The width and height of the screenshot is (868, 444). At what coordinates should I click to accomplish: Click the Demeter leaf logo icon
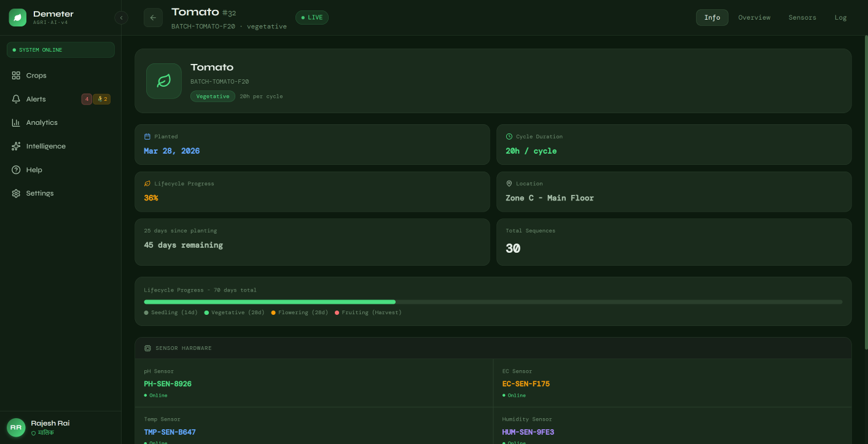pyautogui.click(x=18, y=17)
